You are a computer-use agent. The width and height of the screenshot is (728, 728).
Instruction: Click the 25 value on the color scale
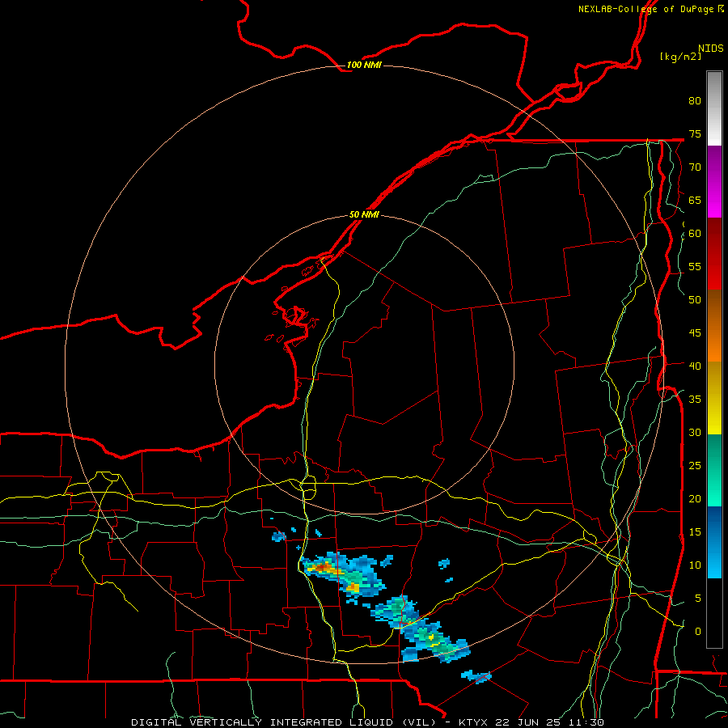[695, 466]
